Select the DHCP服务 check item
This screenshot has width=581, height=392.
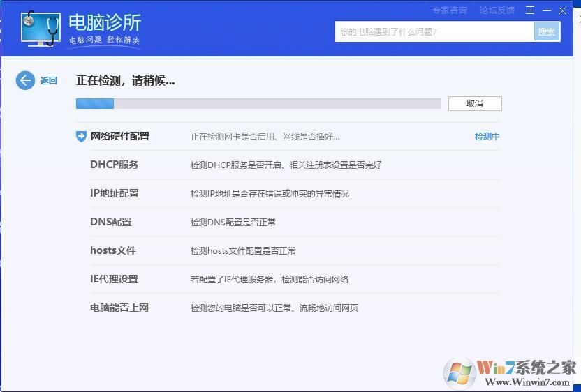tap(115, 165)
